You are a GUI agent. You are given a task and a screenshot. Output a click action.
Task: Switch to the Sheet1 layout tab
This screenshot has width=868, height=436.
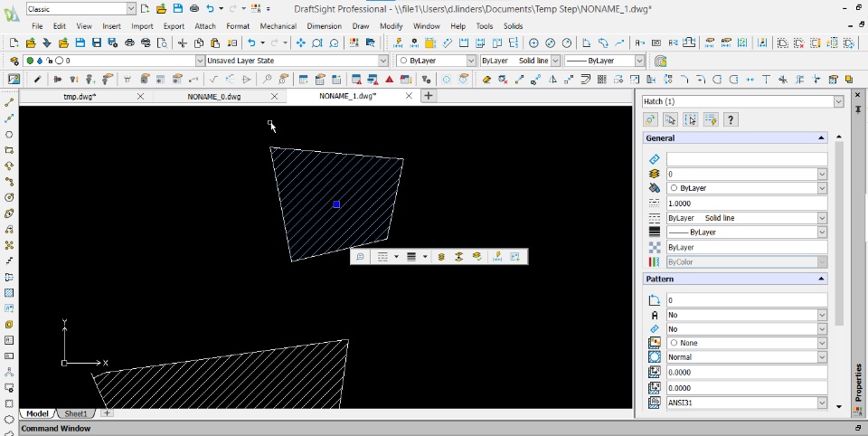click(x=76, y=413)
